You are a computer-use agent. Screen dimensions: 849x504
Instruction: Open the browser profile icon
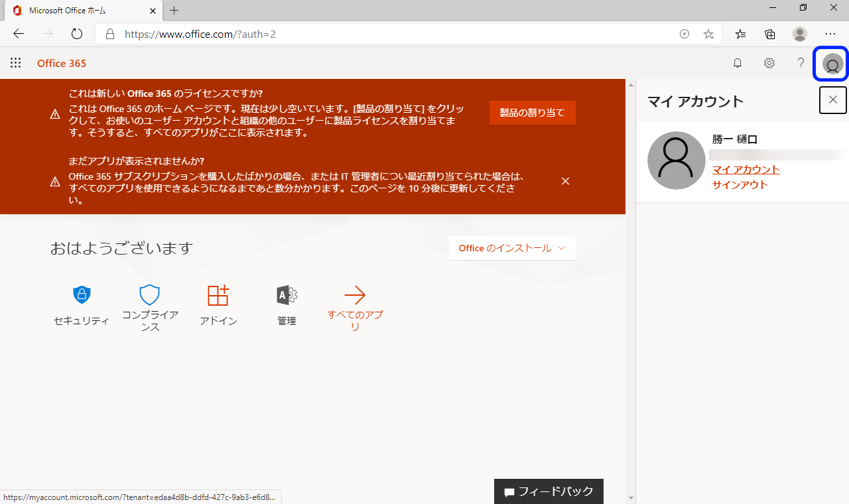pyautogui.click(x=800, y=34)
